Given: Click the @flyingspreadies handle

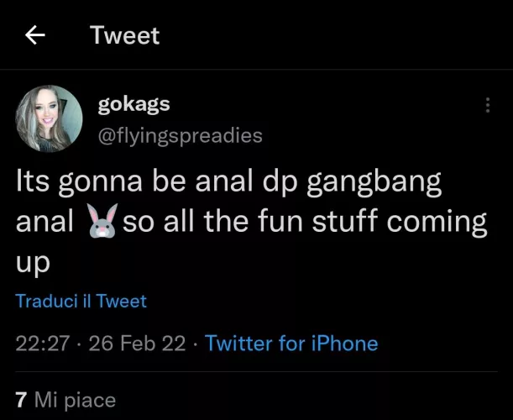Looking at the screenshot, I should (181, 135).
